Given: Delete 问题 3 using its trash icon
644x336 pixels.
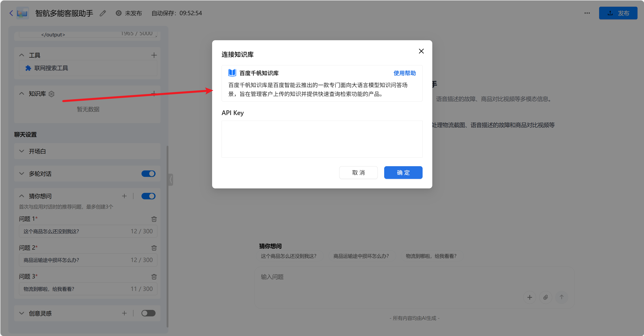Looking at the screenshot, I should pos(154,277).
